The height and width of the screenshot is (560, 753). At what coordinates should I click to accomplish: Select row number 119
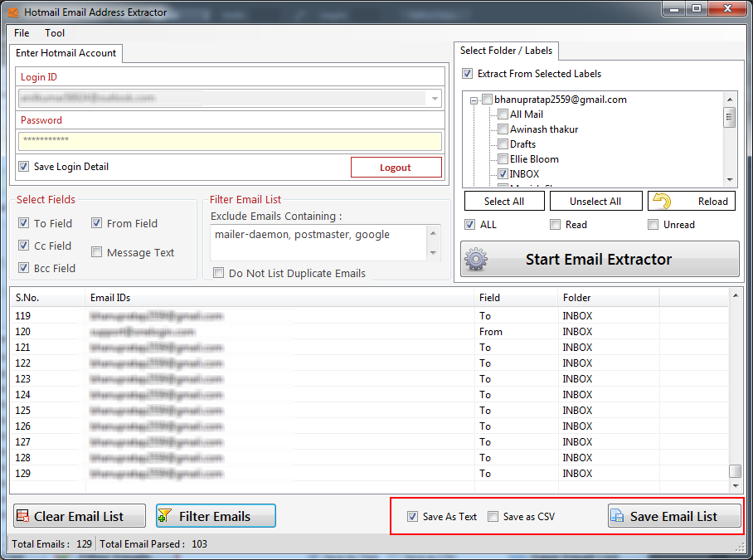pos(369,315)
